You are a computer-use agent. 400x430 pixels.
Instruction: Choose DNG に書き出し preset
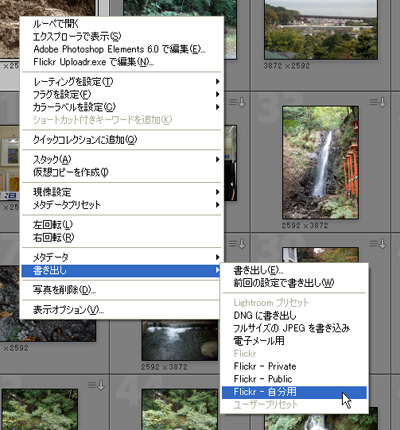pos(294,315)
